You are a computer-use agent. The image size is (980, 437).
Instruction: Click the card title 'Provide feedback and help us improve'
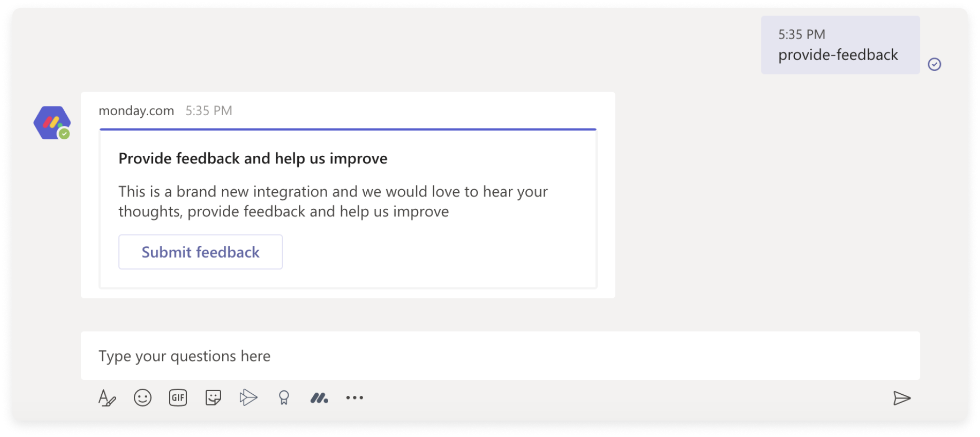253,158
